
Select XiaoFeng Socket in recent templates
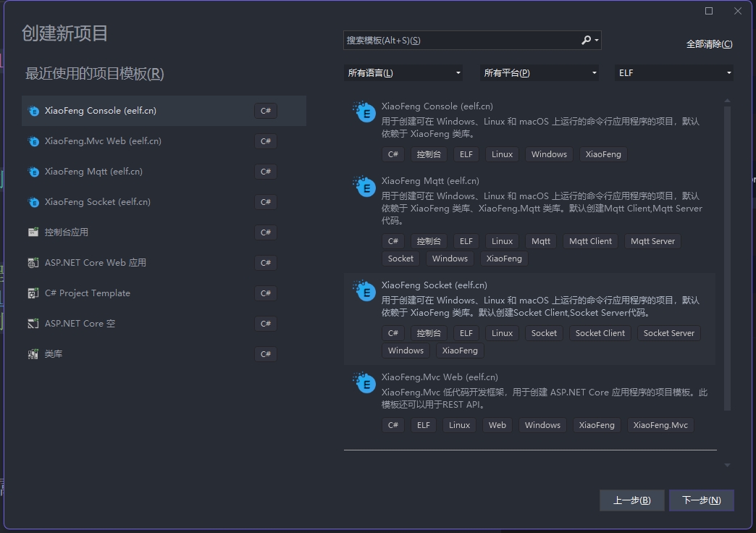(164, 201)
